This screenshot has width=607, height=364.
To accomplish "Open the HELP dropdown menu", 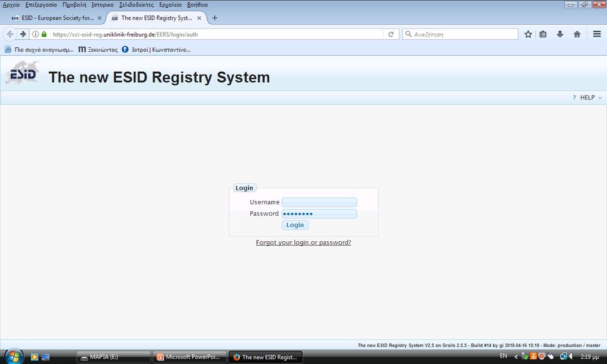I will (587, 97).
